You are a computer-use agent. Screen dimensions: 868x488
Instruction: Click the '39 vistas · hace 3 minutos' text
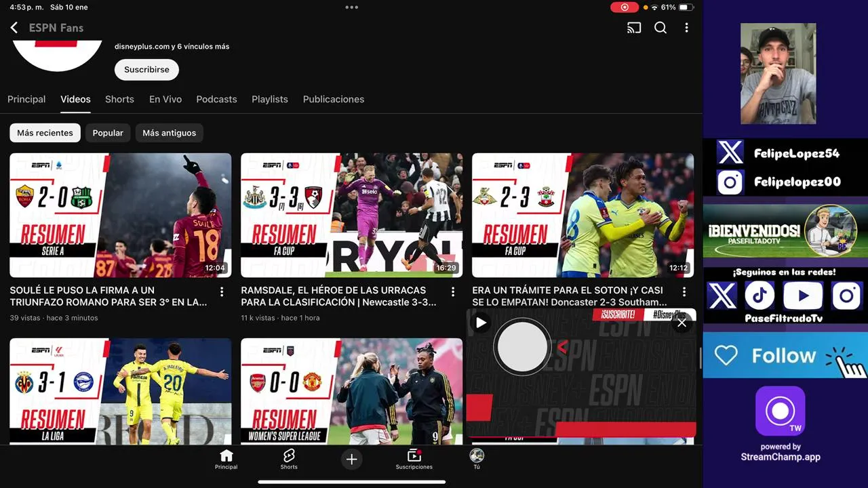tap(54, 318)
